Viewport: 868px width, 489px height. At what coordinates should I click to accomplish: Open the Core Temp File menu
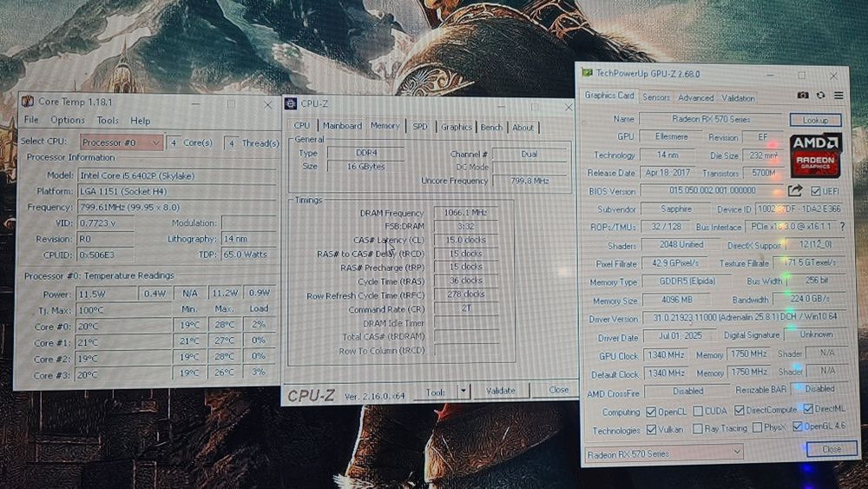(31, 120)
